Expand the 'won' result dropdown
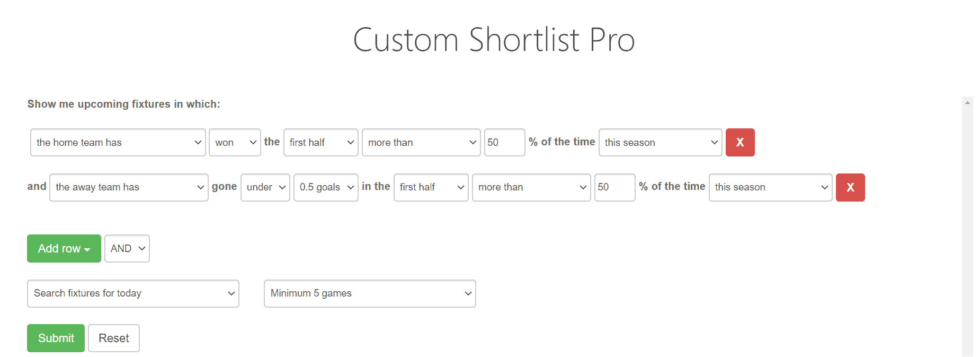Image resolution: width=980 pixels, height=357 pixels. (x=235, y=142)
